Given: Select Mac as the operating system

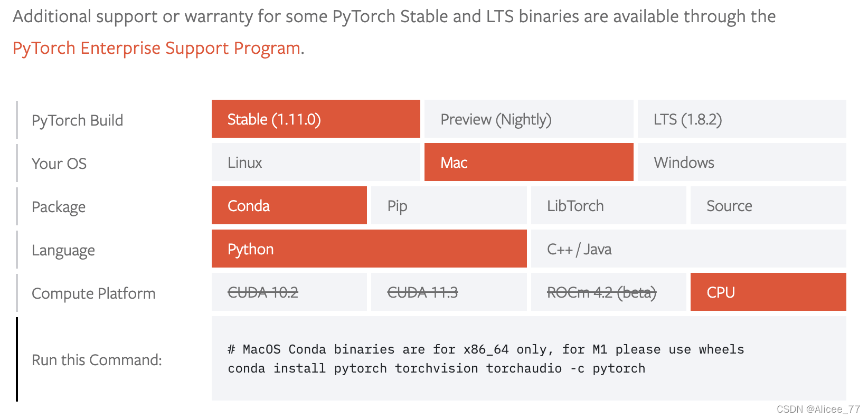Looking at the screenshot, I should coord(528,163).
